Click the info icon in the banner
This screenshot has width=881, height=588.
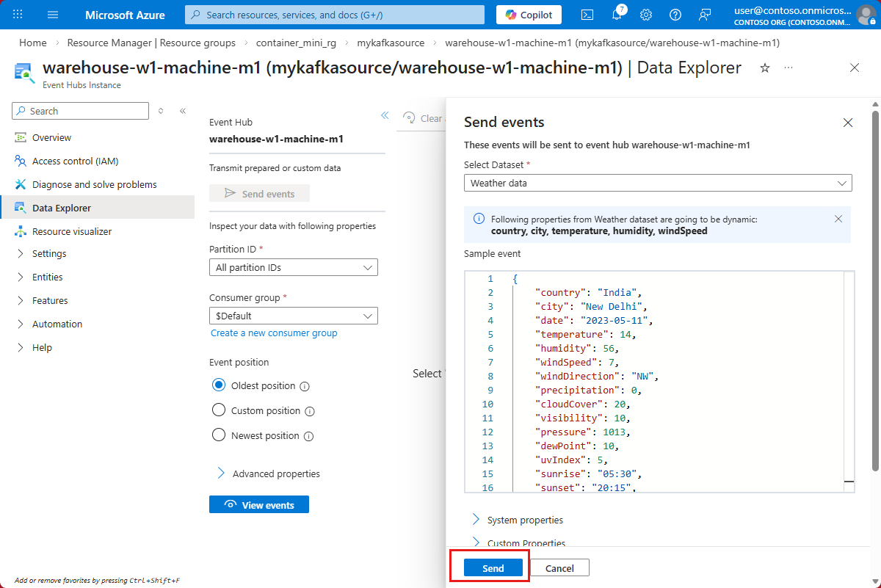(x=479, y=219)
